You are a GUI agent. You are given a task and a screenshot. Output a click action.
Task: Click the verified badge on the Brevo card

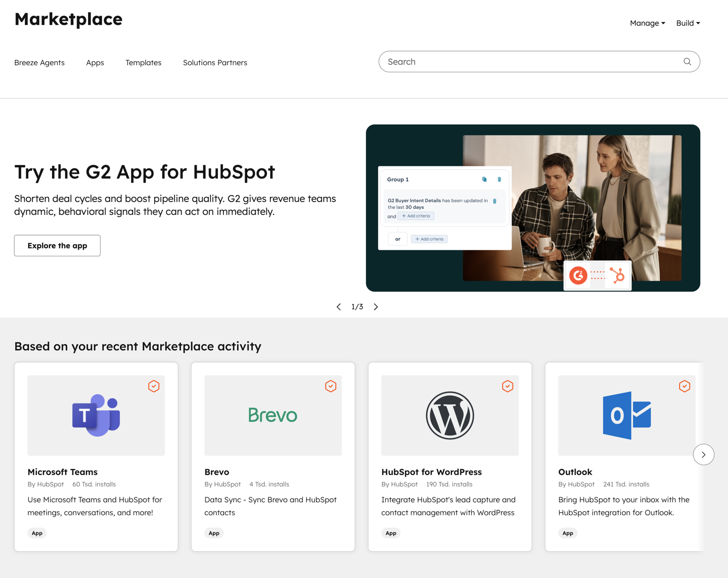click(x=331, y=386)
